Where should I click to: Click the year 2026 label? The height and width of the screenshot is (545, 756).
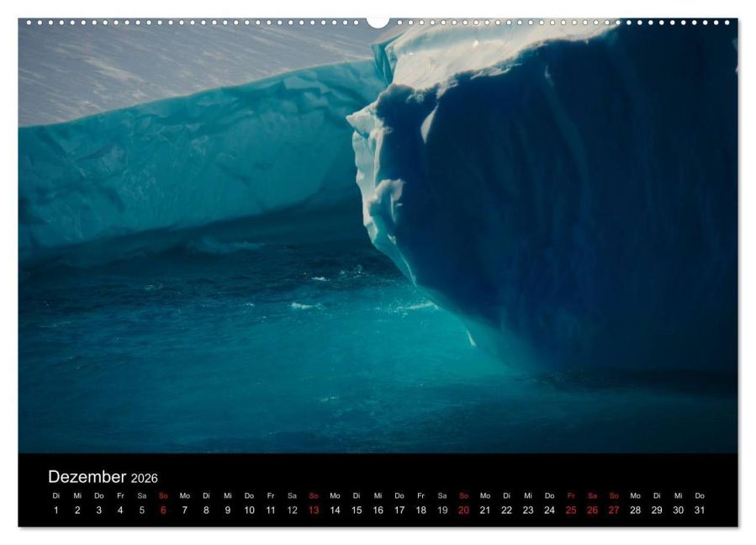coord(144,479)
